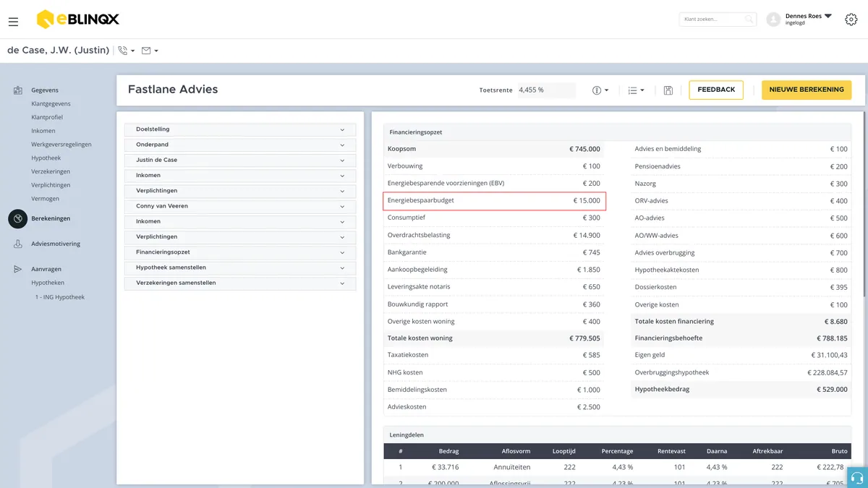Open the email envelope options icon

click(x=146, y=51)
